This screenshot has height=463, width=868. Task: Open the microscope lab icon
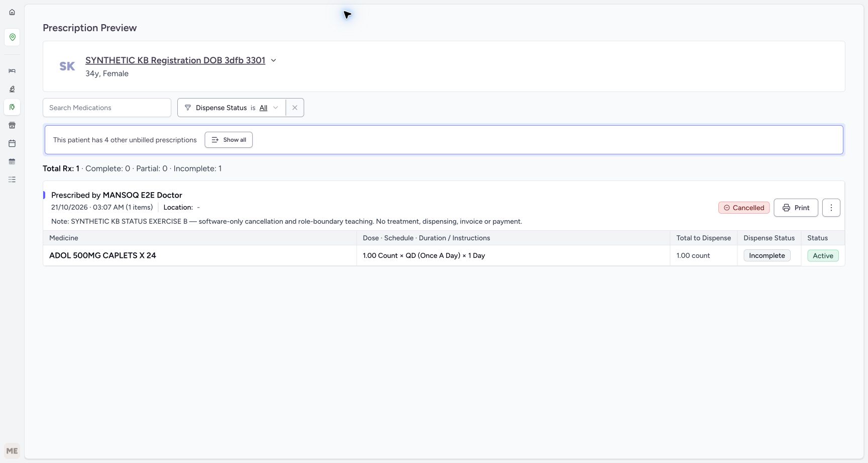[12, 89]
